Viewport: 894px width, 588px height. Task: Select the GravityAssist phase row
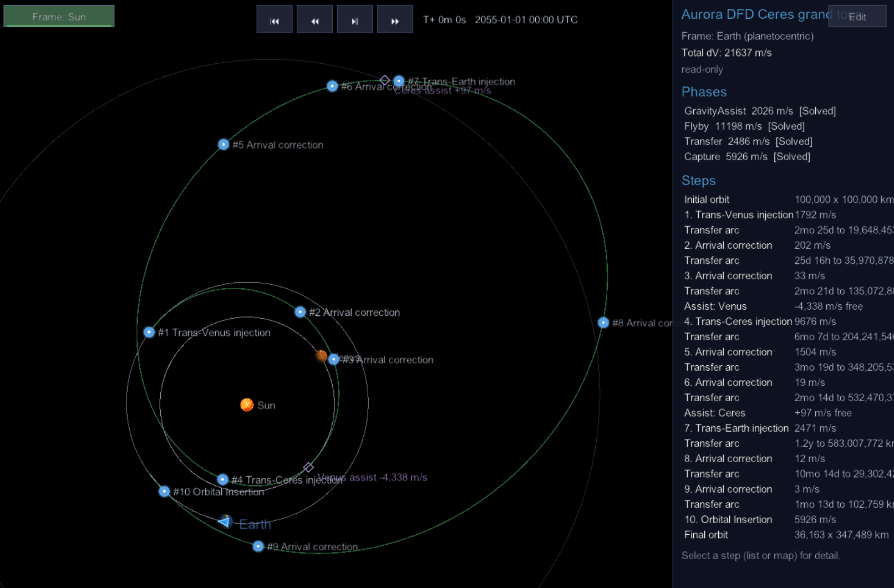coord(760,111)
